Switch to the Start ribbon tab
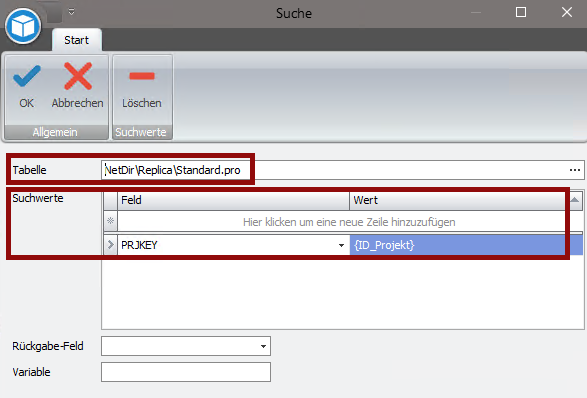 (x=76, y=40)
